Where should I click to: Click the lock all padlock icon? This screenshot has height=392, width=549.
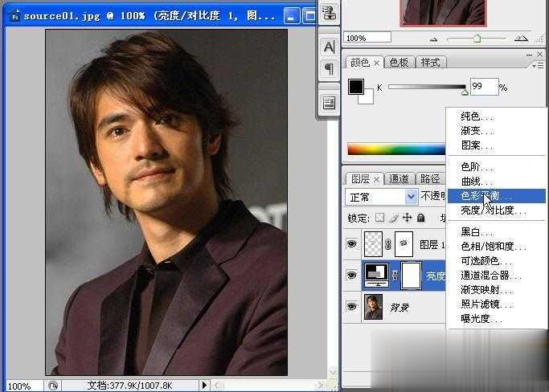click(x=420, y=218)
